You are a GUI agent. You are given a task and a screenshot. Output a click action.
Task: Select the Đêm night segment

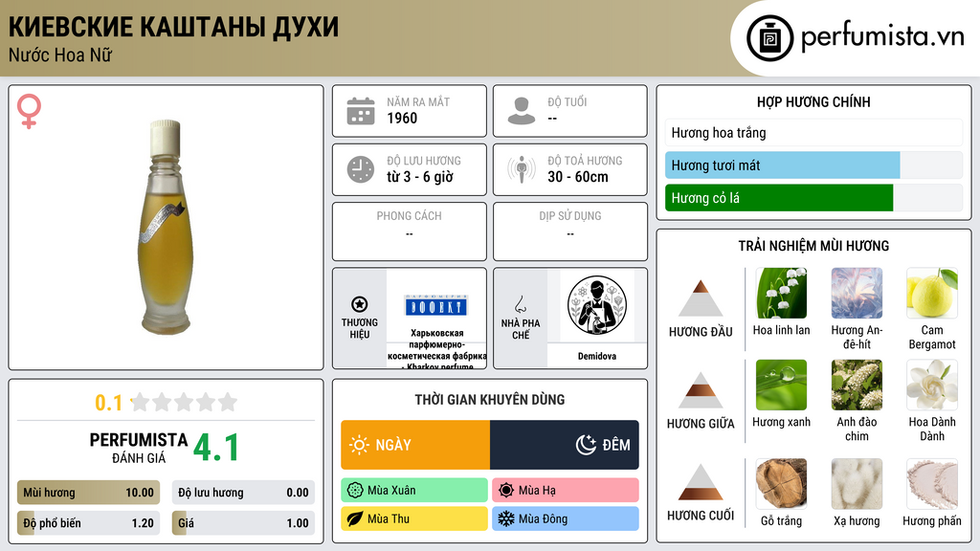point(565,445)
